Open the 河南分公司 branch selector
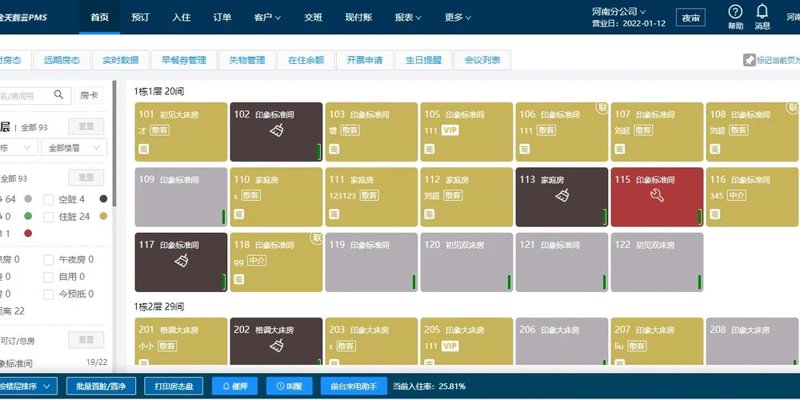The height and width of the screenshot is (400, 800). tap(618, 11)
